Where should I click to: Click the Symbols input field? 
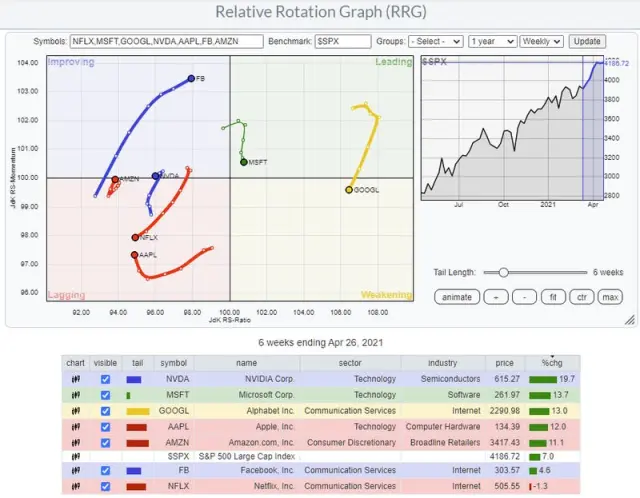pos(167,42)
